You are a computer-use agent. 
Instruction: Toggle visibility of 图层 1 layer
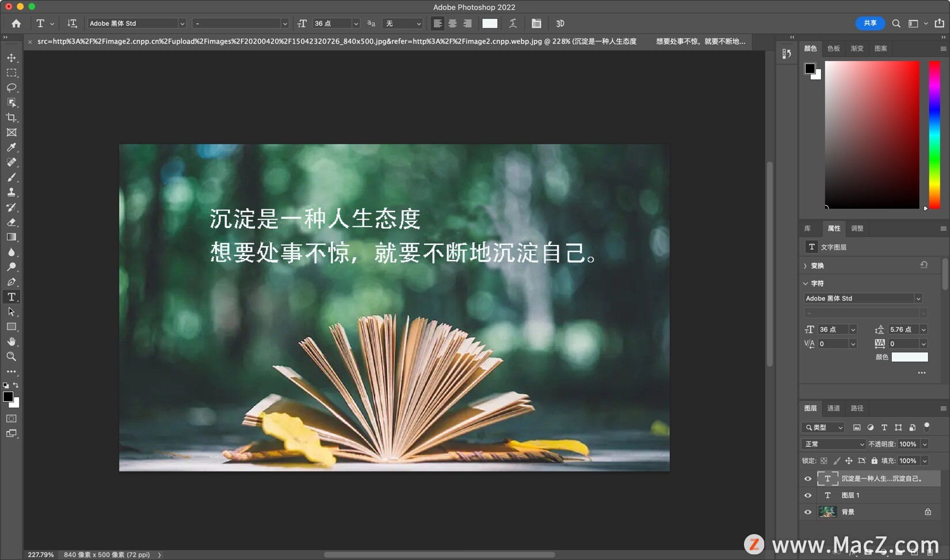(808, 495)
